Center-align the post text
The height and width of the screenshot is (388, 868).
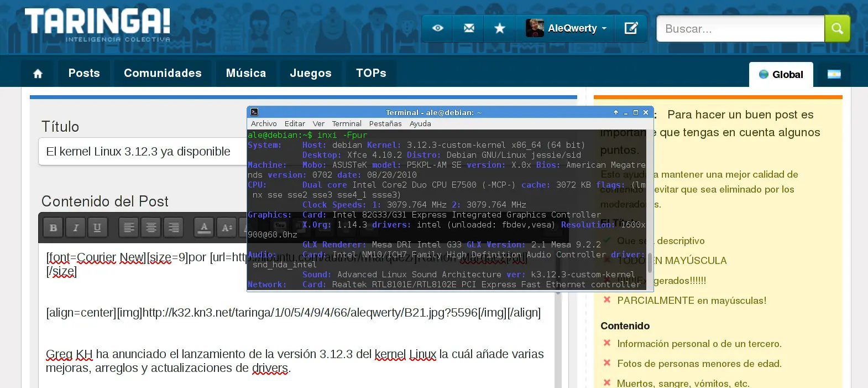(151, 227)
